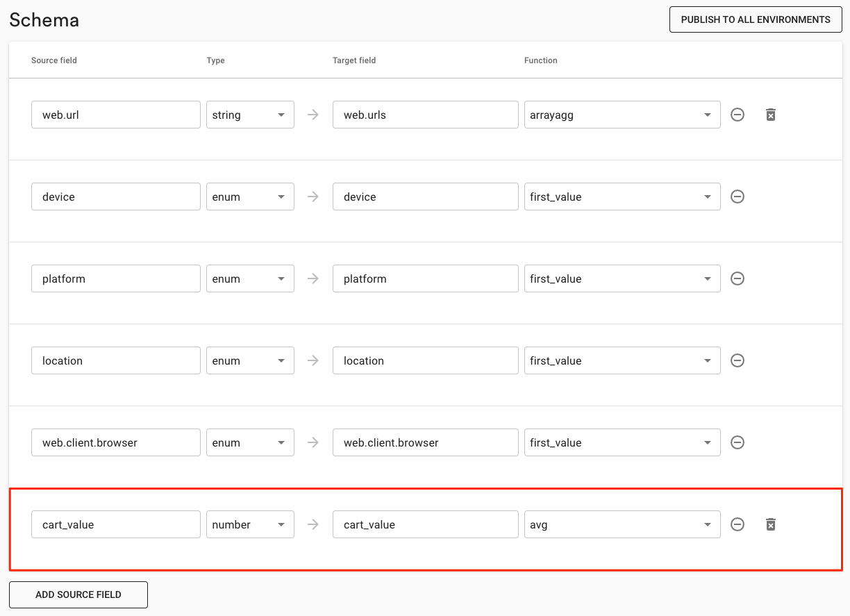Focus the platform source field input
Viewport: 850px width, 616px height.
(x=116, y=278)
